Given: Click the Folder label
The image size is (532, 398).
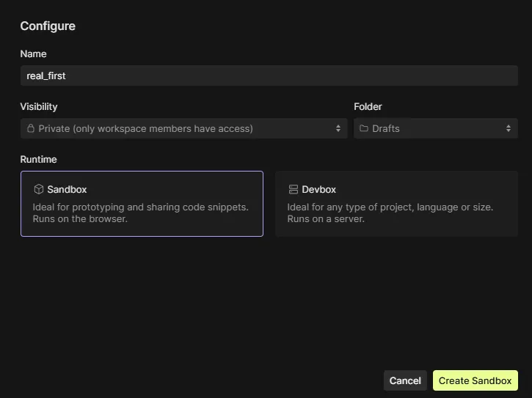Looking at the screenshot, I should [x=368, y=106].
